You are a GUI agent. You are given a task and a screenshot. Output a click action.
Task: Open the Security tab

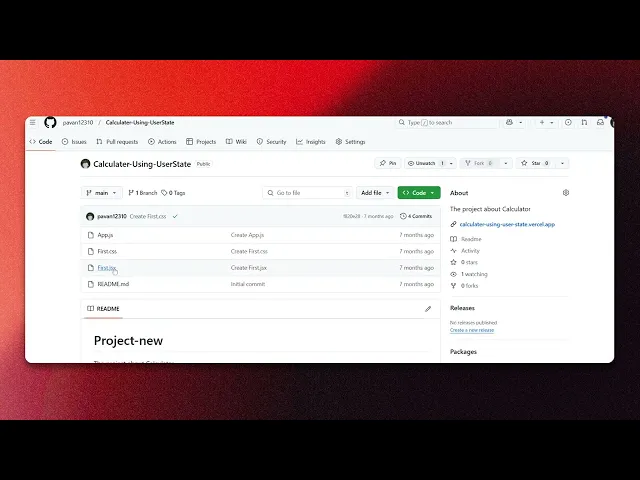coord(271,142)
